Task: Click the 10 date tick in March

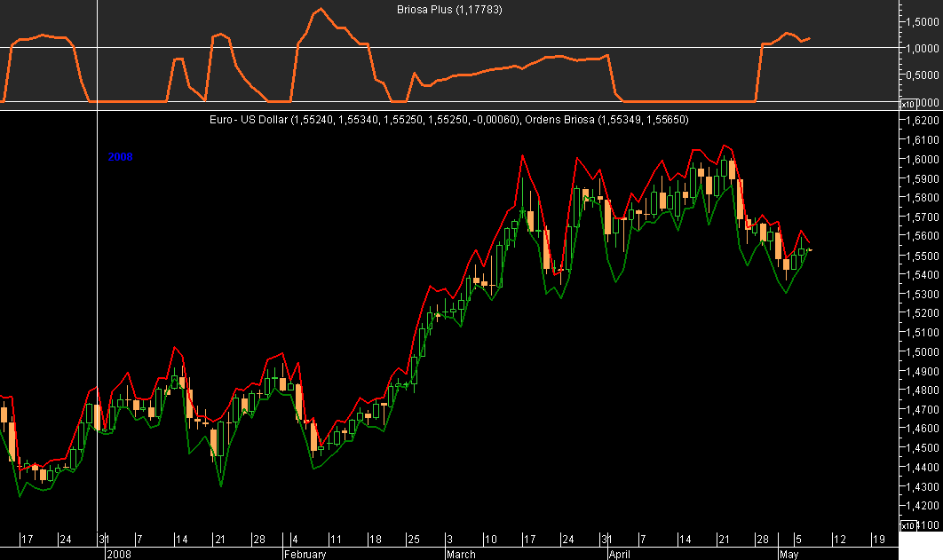Action: point(491,539)
